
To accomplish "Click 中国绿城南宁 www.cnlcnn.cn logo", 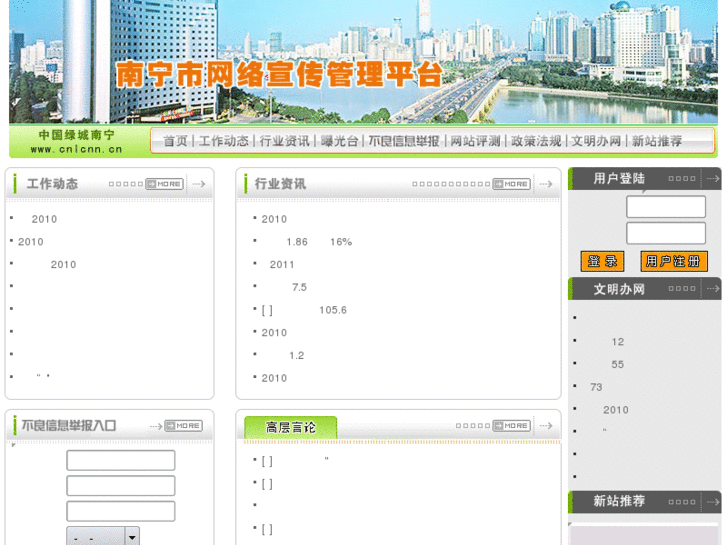I will coord(77,141).
